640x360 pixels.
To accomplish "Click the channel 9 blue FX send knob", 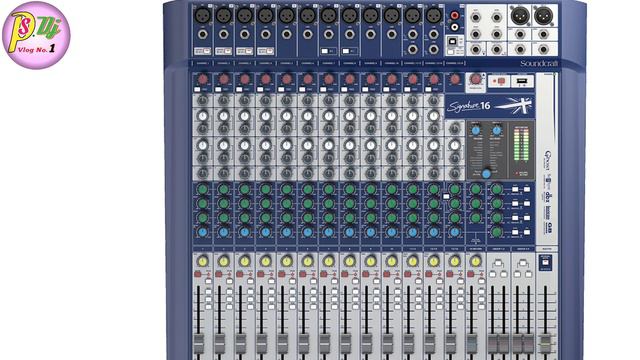I will click(x=371, y=232).
